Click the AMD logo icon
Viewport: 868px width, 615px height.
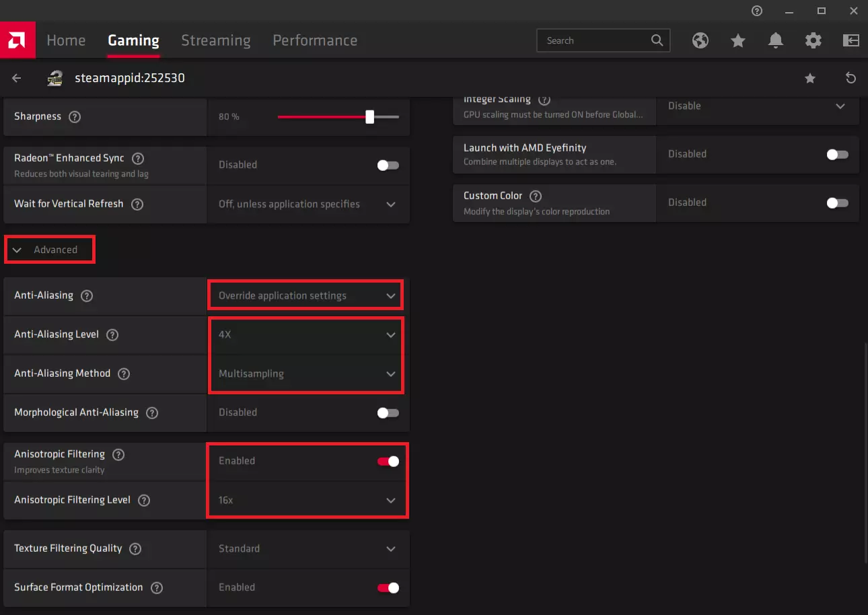click(17, 40)
